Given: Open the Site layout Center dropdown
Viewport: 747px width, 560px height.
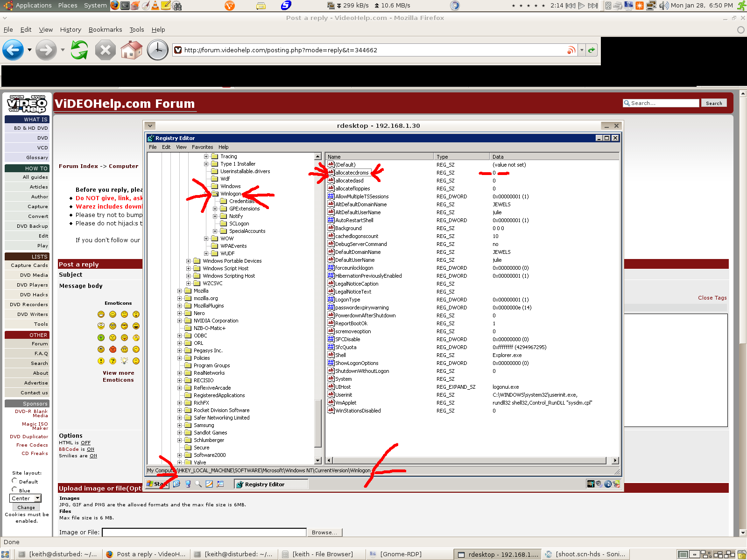Looking at the screenshot, I should [x=26, y=498].
